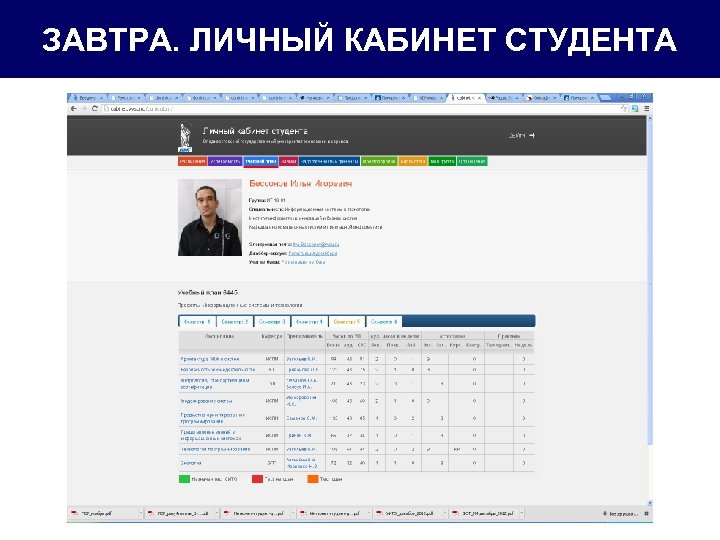Open a new browser tab
This screenshot has height=540, width=720.
606,97
